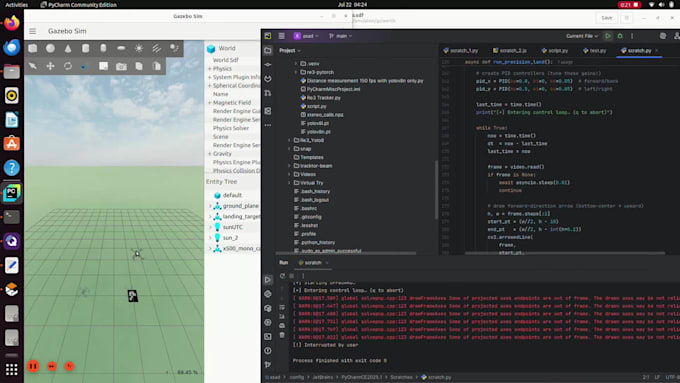The height and width of the screenshot is (383, 680).
Task: Expand the System Plugin Info component
Action: coord(209,77)
